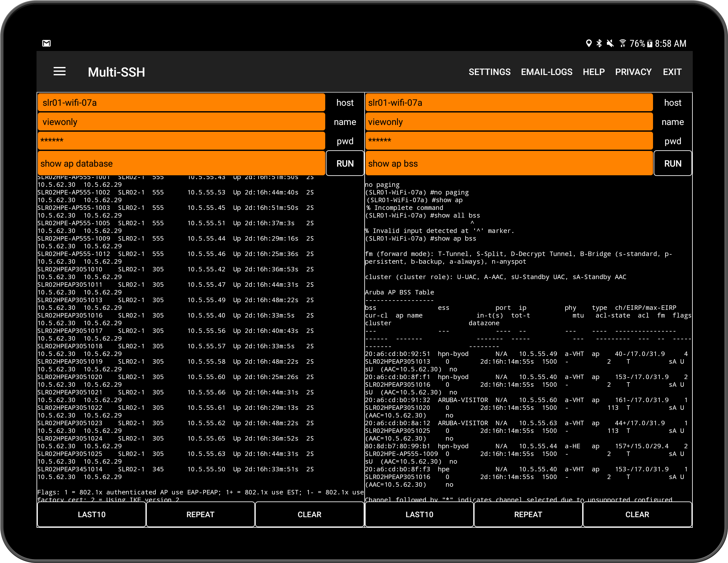Click row SLR02HPE-AP555-1012 in left output
Screen dimensions: 728x563
pos(175,254)
